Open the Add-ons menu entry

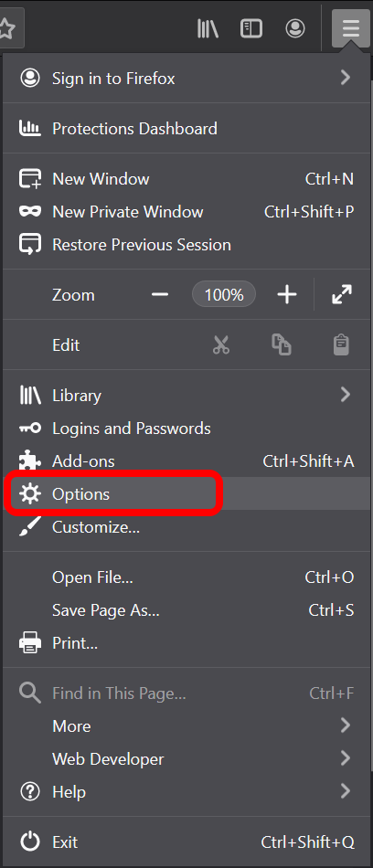click(x=186, y=461)
